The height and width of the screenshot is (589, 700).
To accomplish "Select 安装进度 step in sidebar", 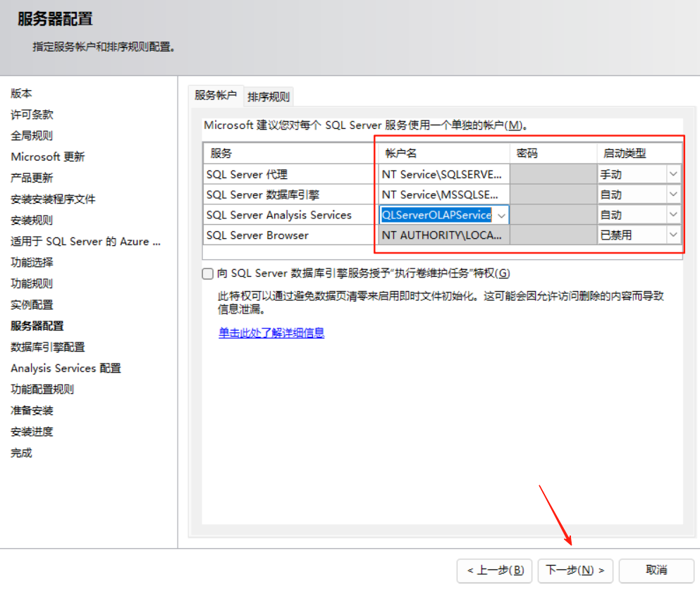I will coord(32,431).
